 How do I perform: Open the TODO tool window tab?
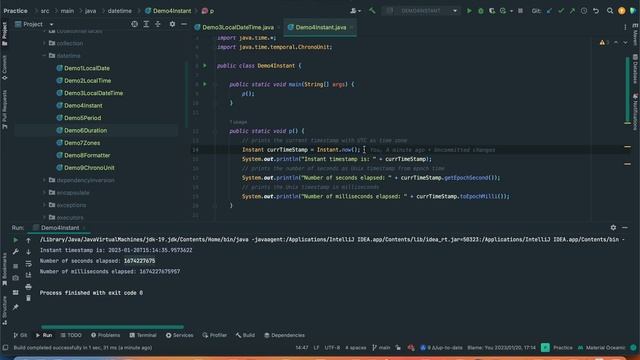coord(71,335)
